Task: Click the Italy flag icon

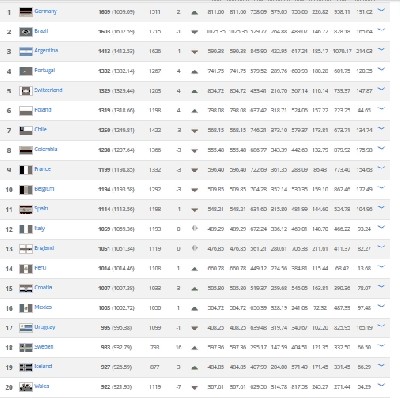Action: (x=26, y=229)
